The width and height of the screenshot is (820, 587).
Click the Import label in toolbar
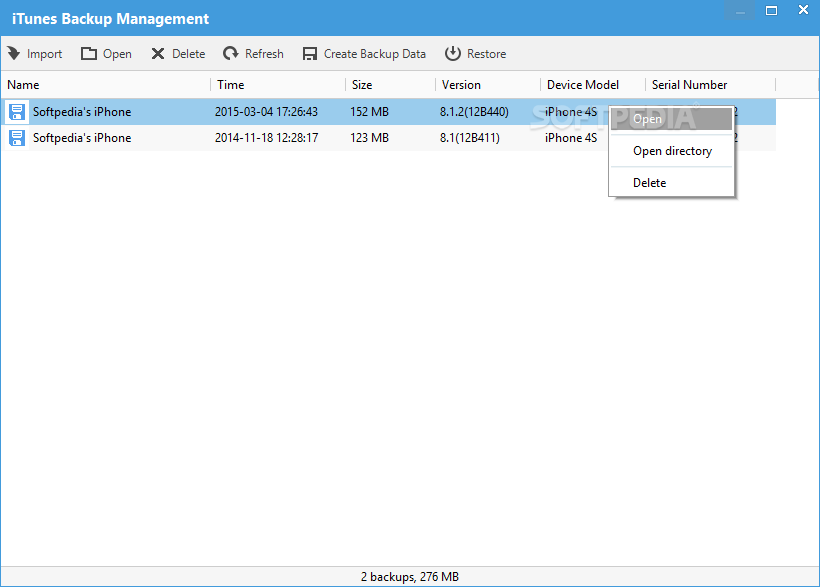point(44,54)
